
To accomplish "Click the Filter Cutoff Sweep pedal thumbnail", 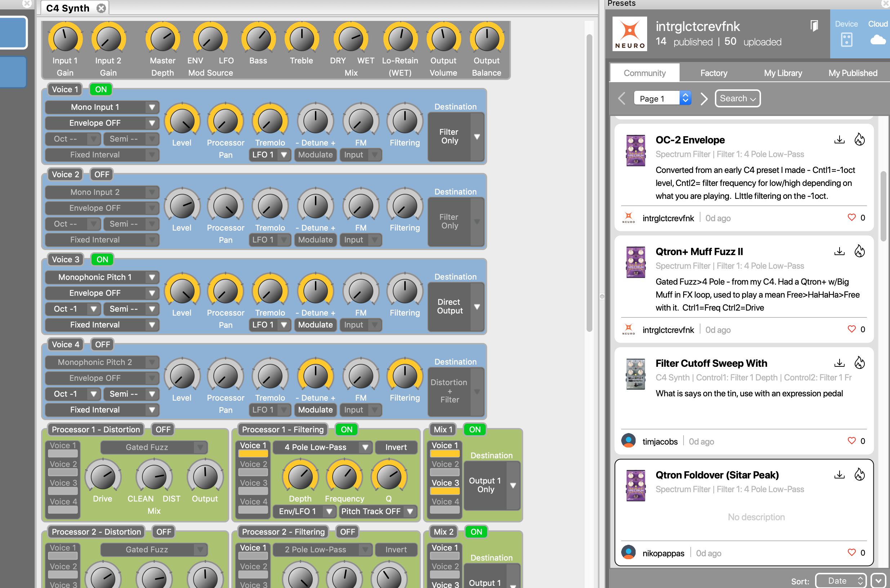I will pos(636,374).
